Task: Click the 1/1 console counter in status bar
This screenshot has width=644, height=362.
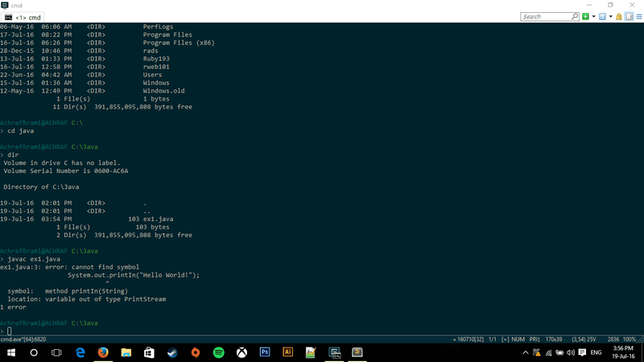Action: click(x=493, y=339)
